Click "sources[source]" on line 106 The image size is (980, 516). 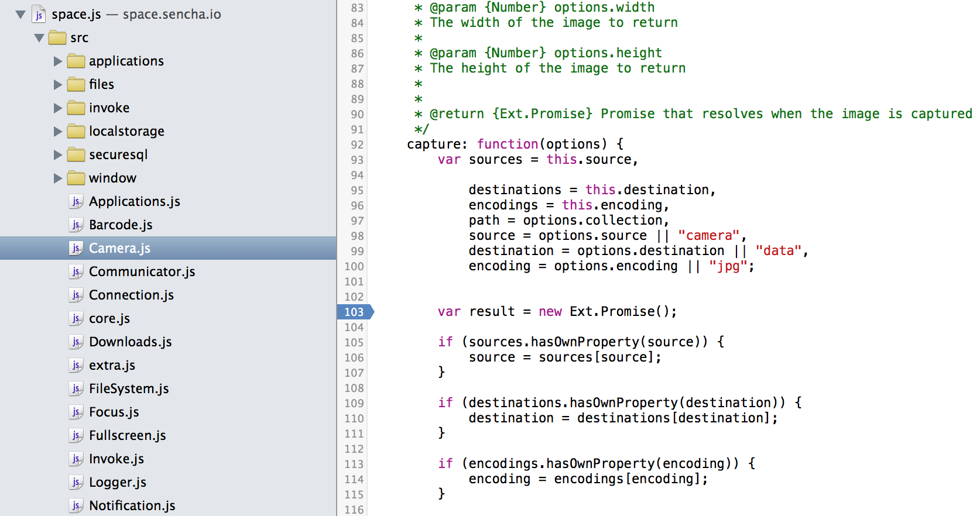(596, 357)
